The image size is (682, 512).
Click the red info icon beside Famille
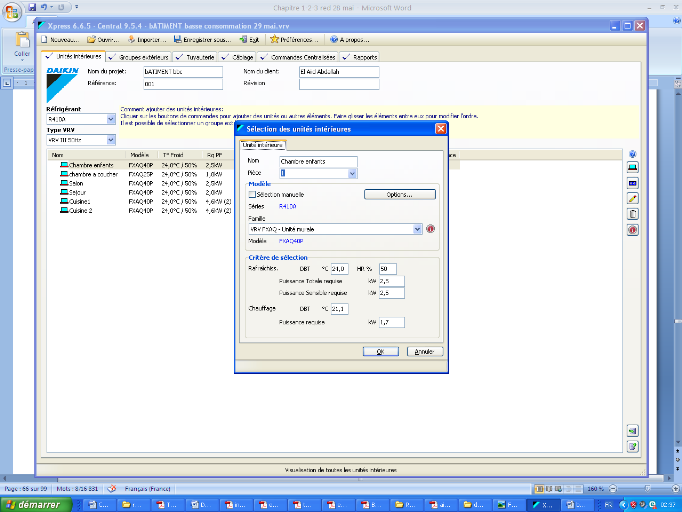431,228
